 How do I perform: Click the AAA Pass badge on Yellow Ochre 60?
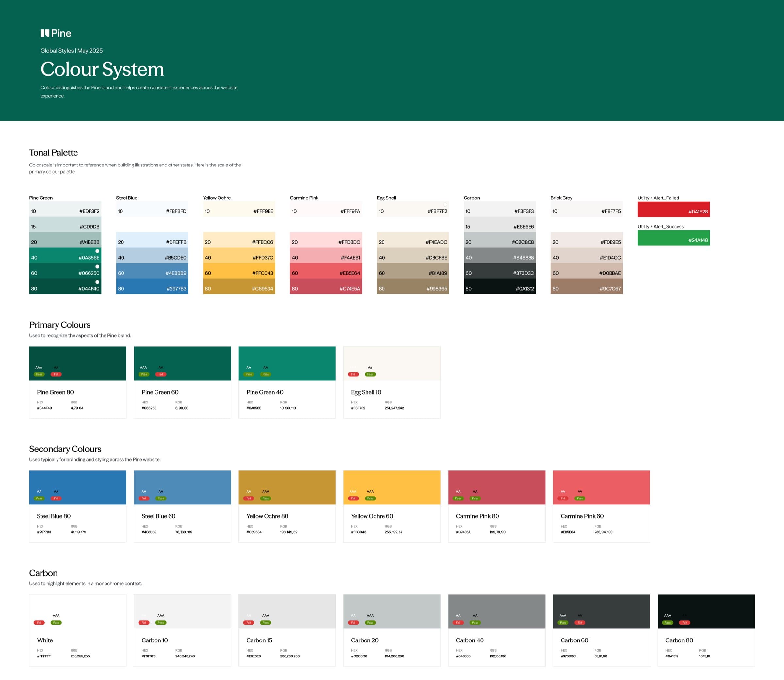[x=370, y=498]
